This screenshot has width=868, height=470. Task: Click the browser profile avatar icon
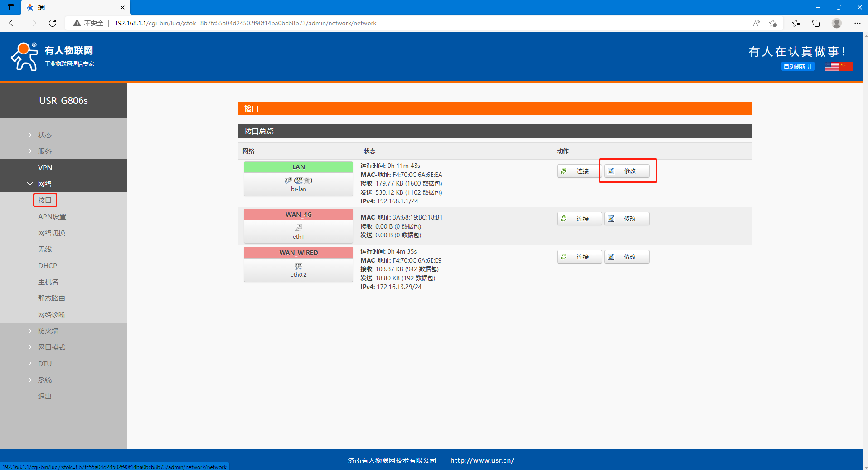tap(837, 23)
